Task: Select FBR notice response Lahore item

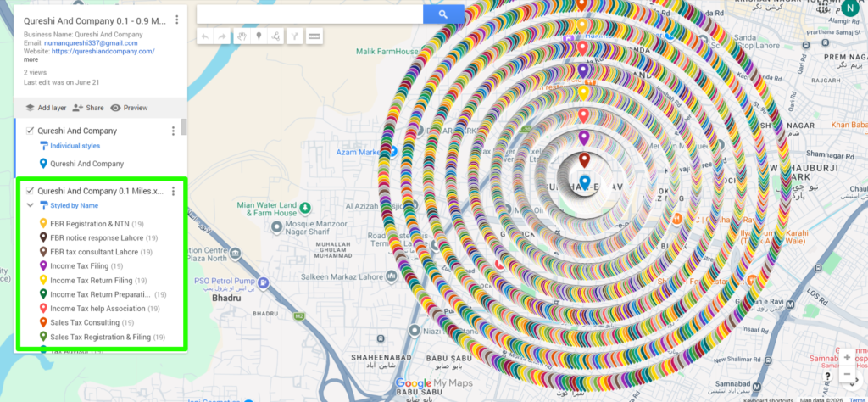Action: [99, 238]
